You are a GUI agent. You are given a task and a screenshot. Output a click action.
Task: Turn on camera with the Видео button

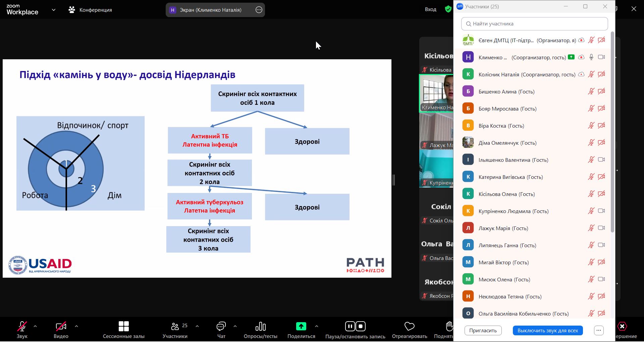(61, 326)
